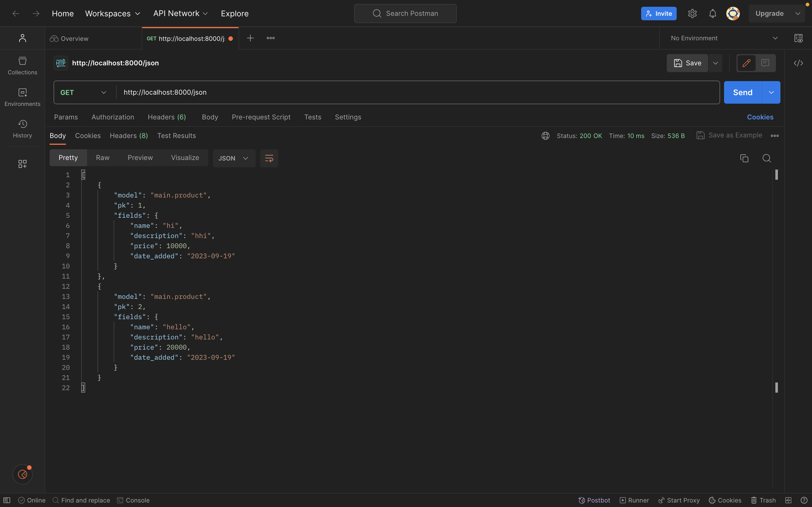Click the Send button

click(x=743, y=92)
